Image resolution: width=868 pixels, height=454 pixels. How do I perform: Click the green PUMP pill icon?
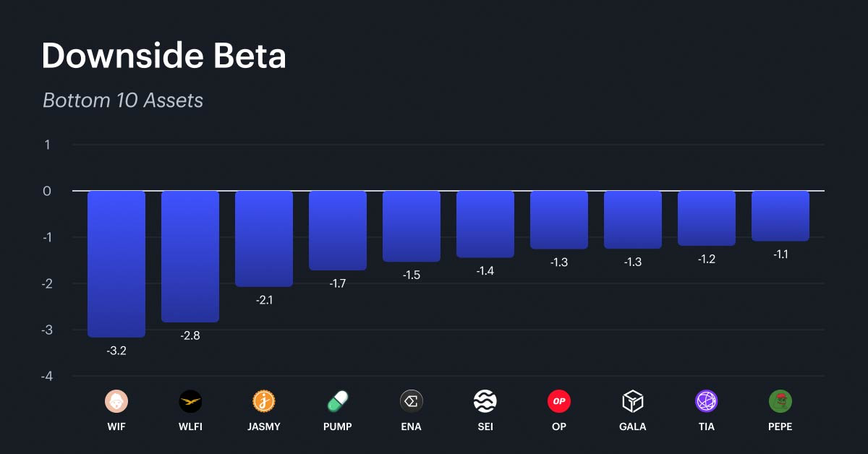[x=338, y=401]
